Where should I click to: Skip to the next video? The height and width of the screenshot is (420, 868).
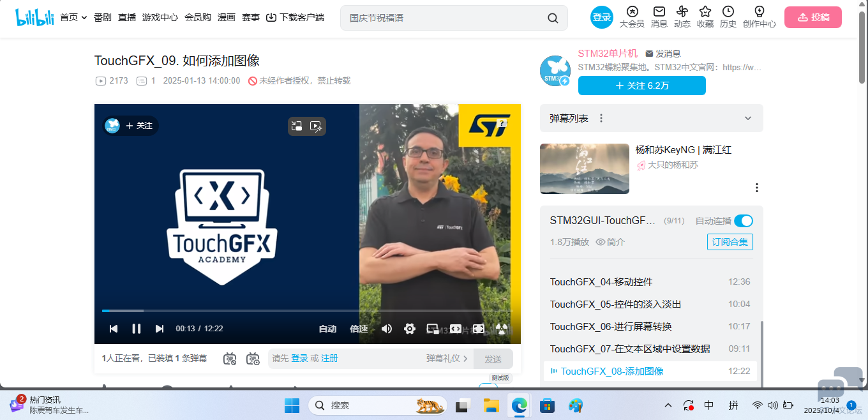tap(160, 329)
